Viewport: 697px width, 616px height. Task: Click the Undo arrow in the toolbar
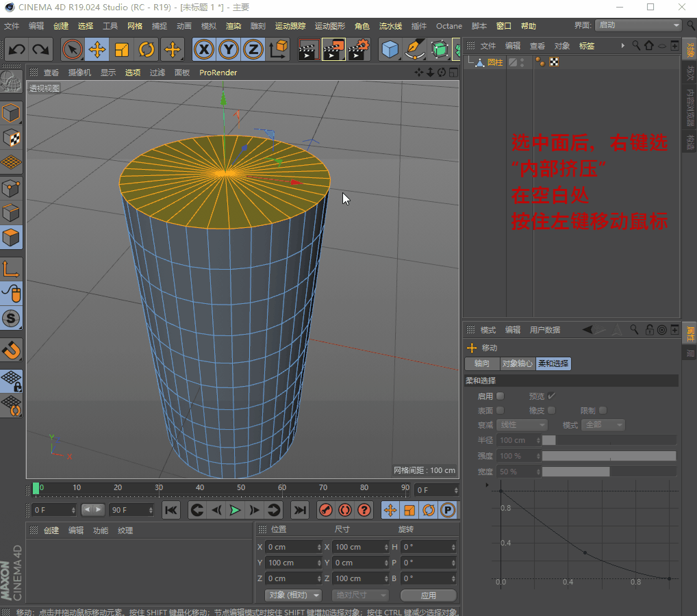click(17, 49)
